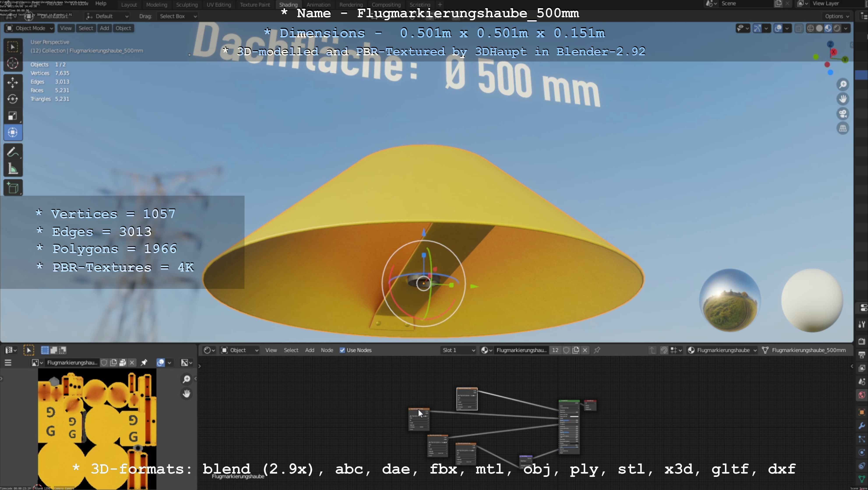Enable Rendered viewport shading
868x490 pixels.
click(x=837, y=28)
